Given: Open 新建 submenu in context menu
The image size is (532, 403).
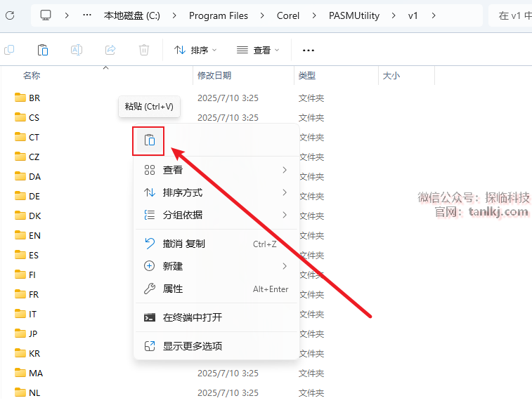Looking at the screenshot, I should [x=216, y=266].
